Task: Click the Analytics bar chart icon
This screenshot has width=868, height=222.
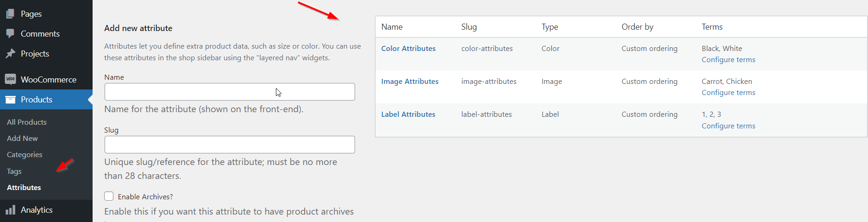Action: pos(10,210)
